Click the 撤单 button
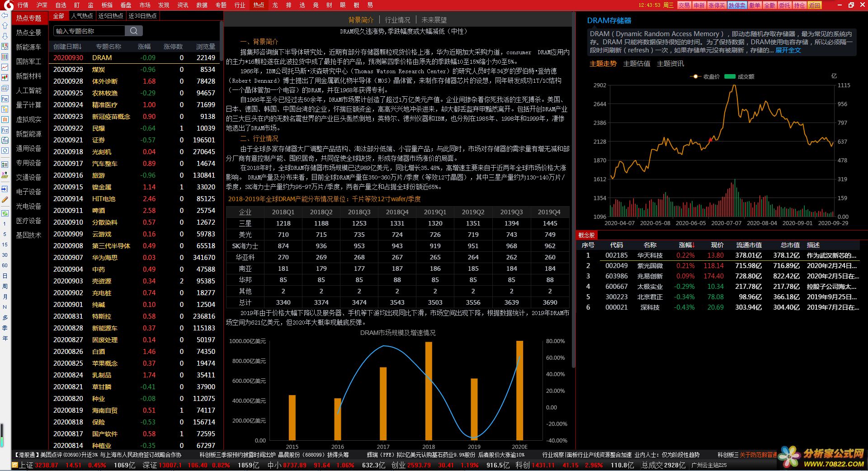 [755, 5]
